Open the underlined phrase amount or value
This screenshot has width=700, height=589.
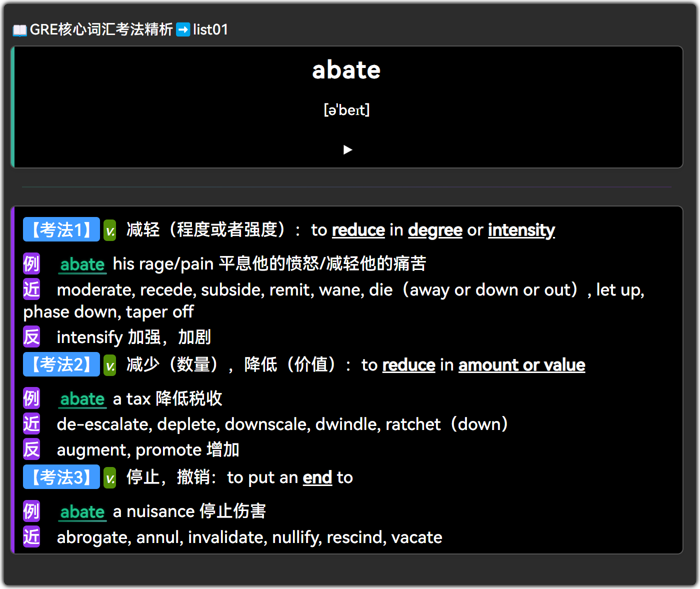(x=522, y=365)
